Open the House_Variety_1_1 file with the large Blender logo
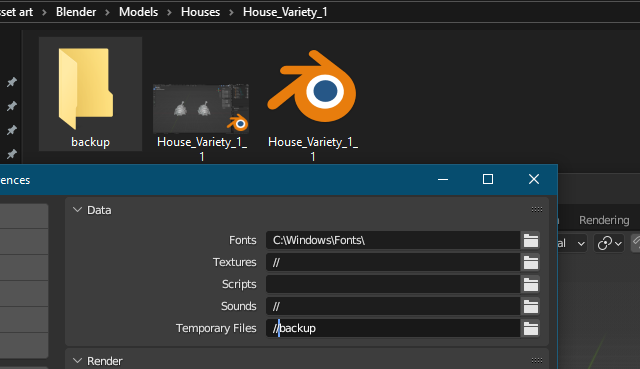 (x=313, y=106)
